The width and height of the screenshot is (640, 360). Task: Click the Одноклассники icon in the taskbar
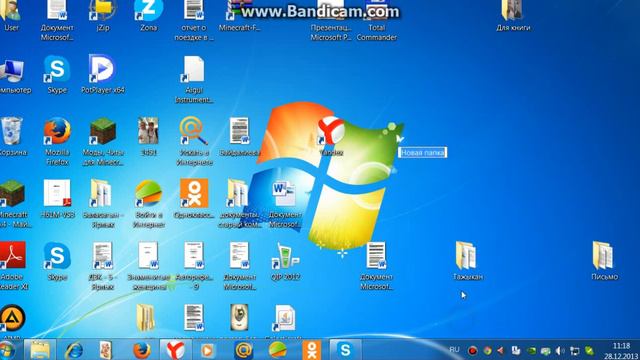point(311,350)
